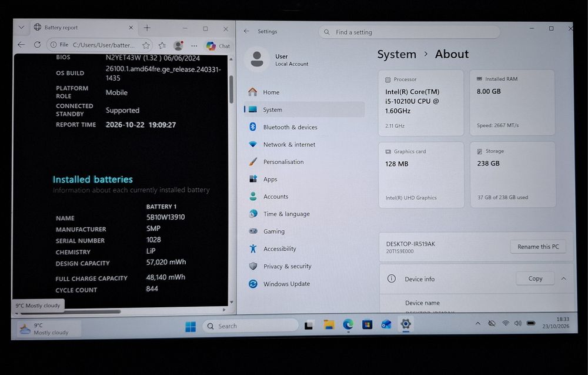Open Edge profile avatar
This screenshot has height=375, width=588.
(x=179, y=46)
